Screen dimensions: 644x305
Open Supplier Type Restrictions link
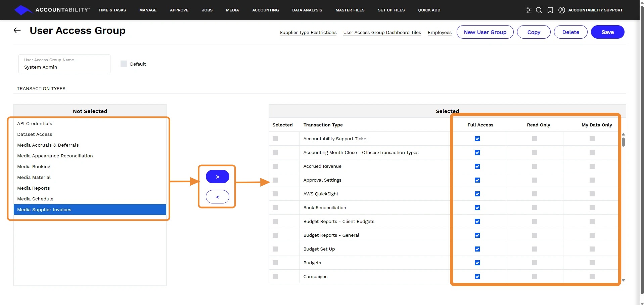308,33
